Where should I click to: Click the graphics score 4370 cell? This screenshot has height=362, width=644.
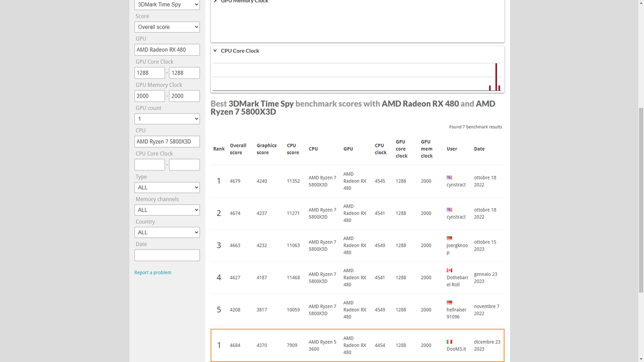(262, 345)
